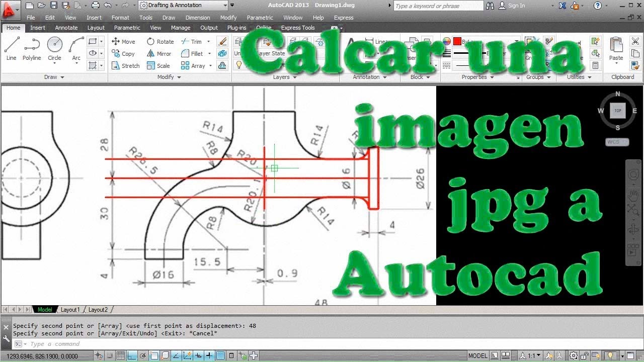Choose the Scale tool

point(158,66)
